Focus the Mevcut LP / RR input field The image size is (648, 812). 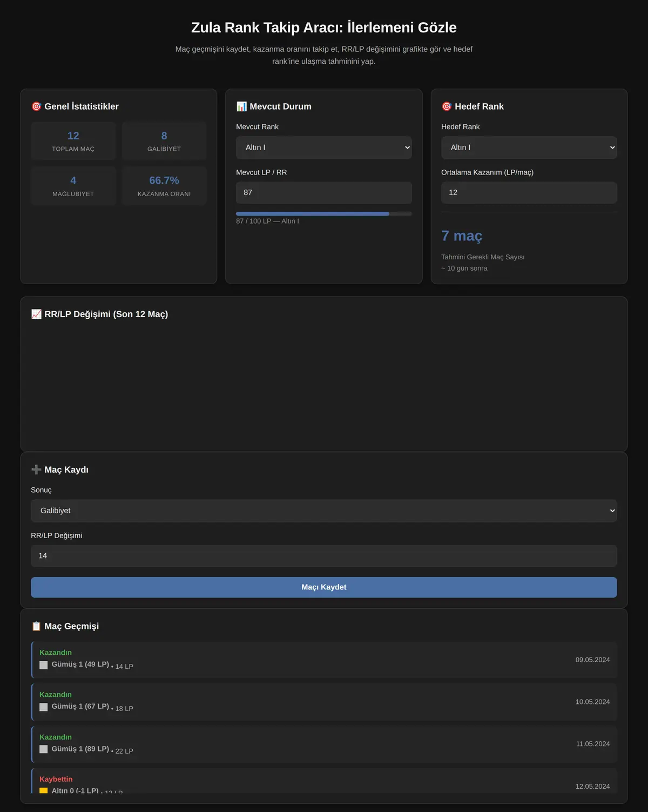[324, 192]
